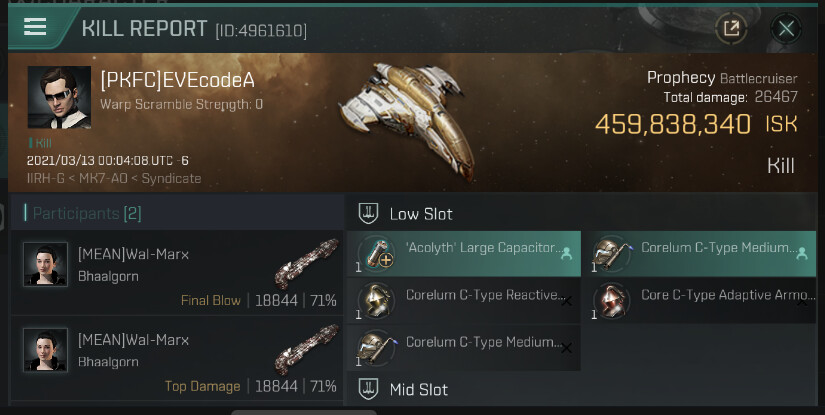Image resolution: width=825 pixels, height=415 pixels.
Task: Click EVEcodeA pilot portrait
Action: (59, 98)
